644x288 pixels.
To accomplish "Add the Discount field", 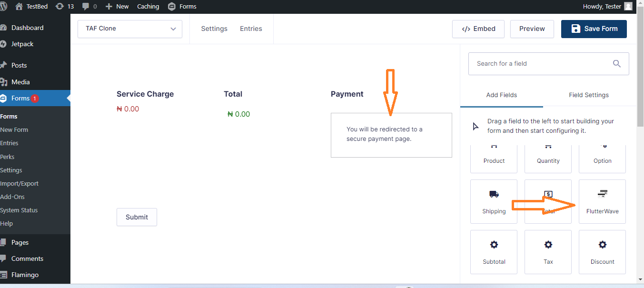I will tap(602, 252).
